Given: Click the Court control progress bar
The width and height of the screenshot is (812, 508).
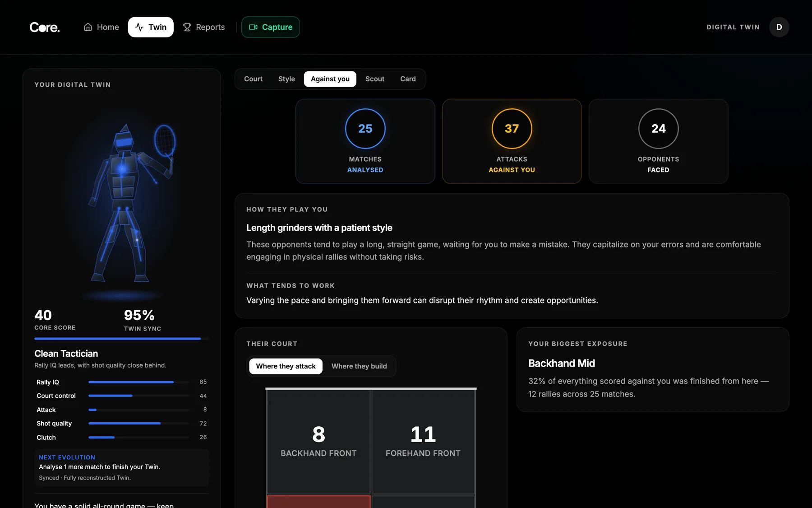Looking at the screenshot, I should pos(138,396).
